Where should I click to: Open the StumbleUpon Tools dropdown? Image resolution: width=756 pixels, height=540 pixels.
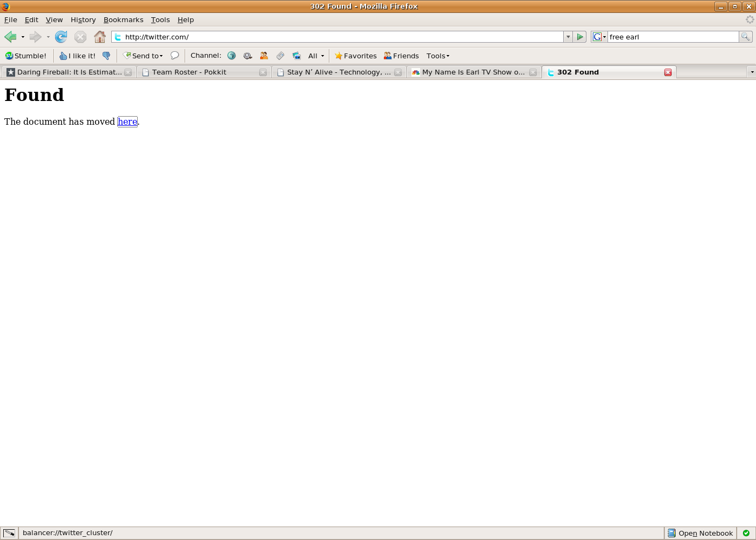[x=438, y=56]
